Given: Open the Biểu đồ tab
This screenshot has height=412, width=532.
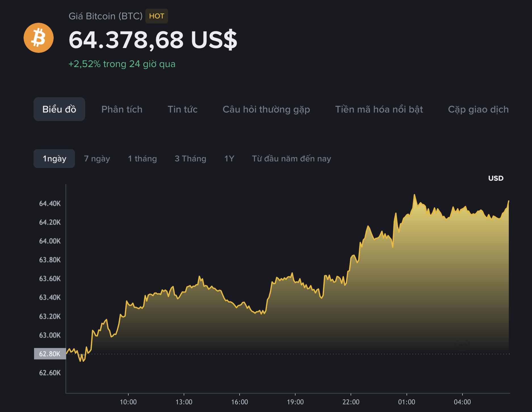Looking at the screenshot, I should [59, 109].
